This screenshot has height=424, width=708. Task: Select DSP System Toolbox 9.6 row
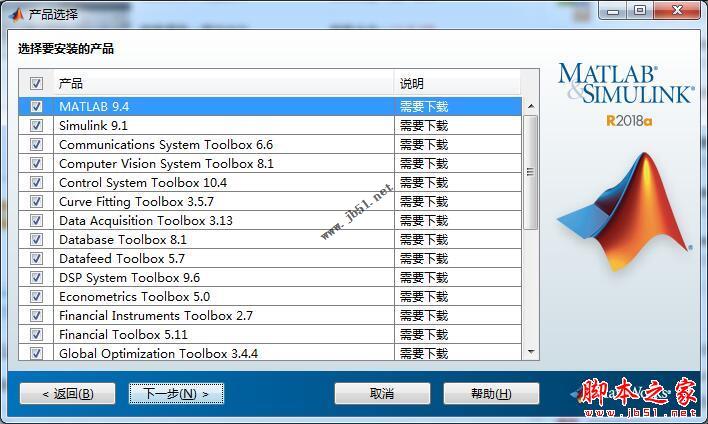point(270,277)
